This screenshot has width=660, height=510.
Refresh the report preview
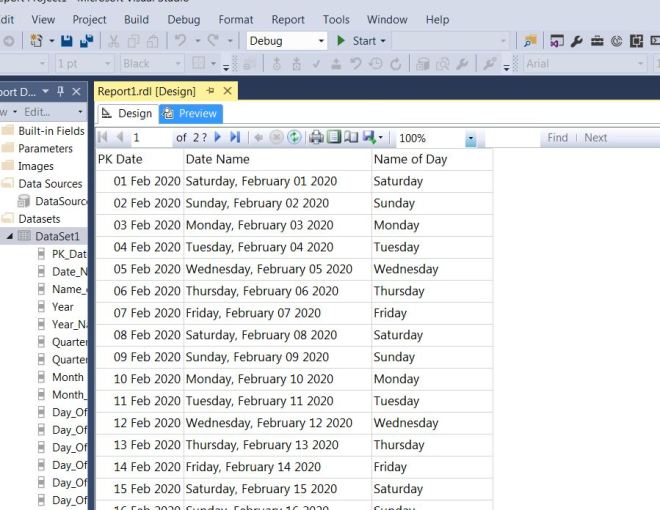[294, 138]
